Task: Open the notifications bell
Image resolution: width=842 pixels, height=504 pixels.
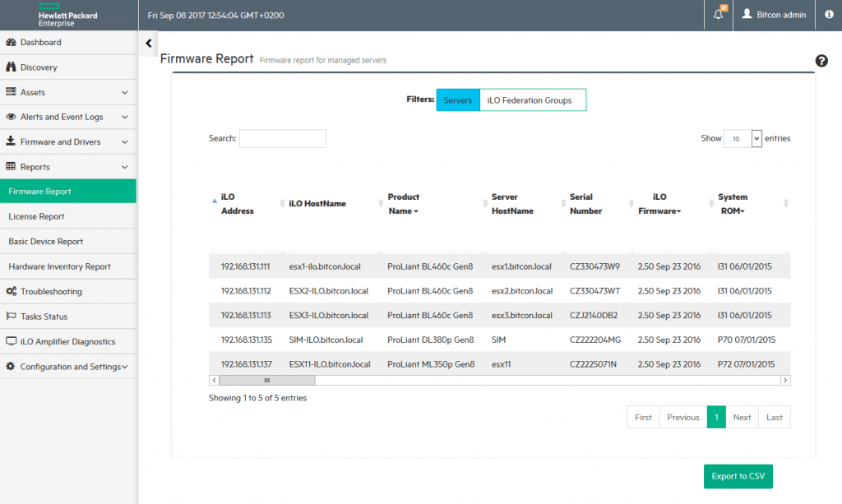Action: tap(719, 15)
